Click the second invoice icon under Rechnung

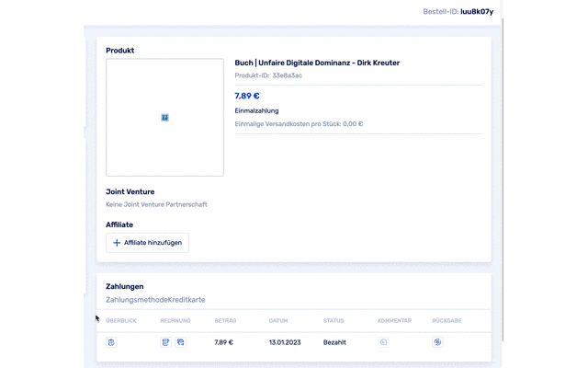click(x=180, y=342)
